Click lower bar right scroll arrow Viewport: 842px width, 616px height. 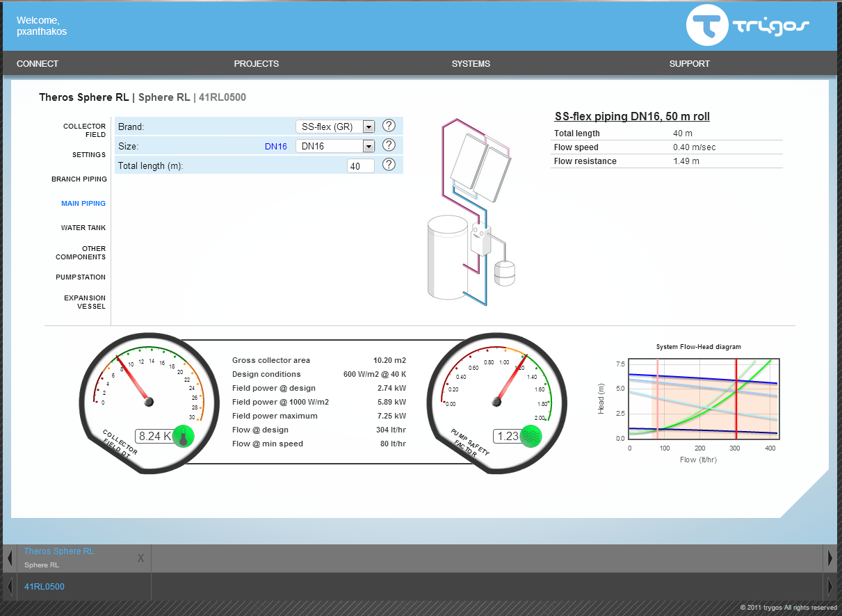[829, 587]
